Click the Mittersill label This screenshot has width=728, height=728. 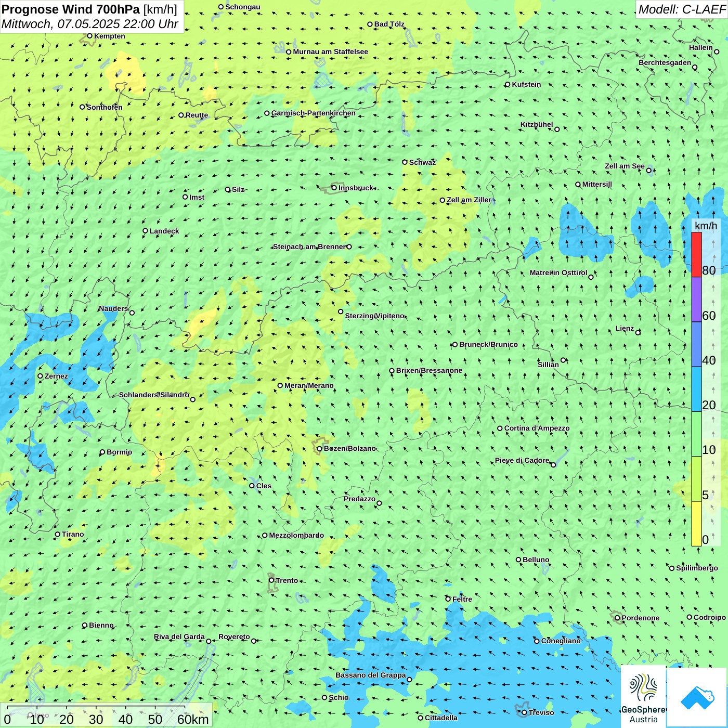click(x=597, y=184)
